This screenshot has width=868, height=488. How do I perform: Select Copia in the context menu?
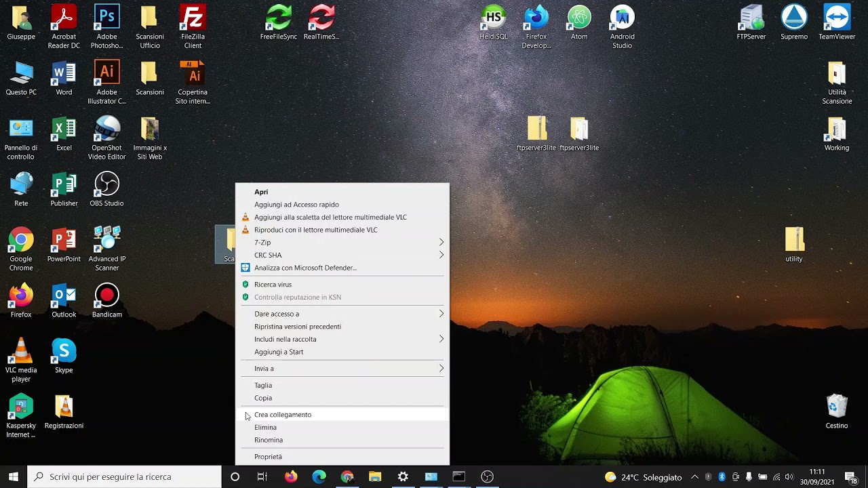(x=342, y=398)
